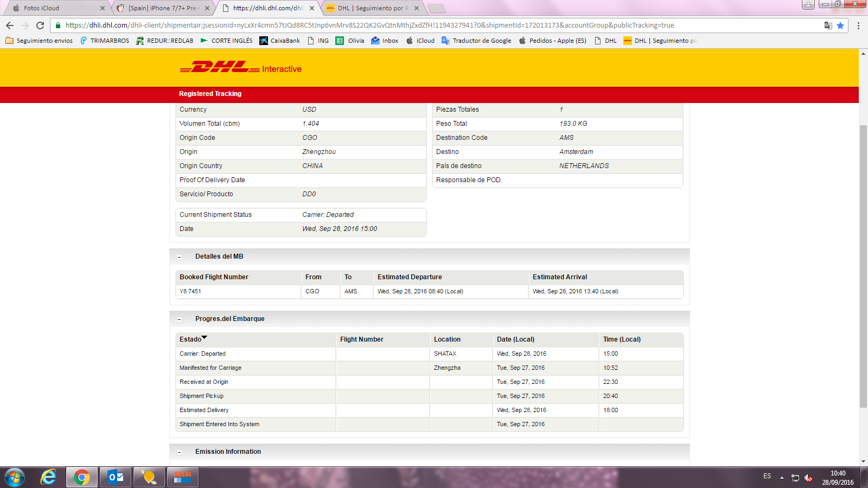Open Pedidos - Apple (ES) bookmark
The width and height of the screenshot is (868, 488).
pos(552,41)
